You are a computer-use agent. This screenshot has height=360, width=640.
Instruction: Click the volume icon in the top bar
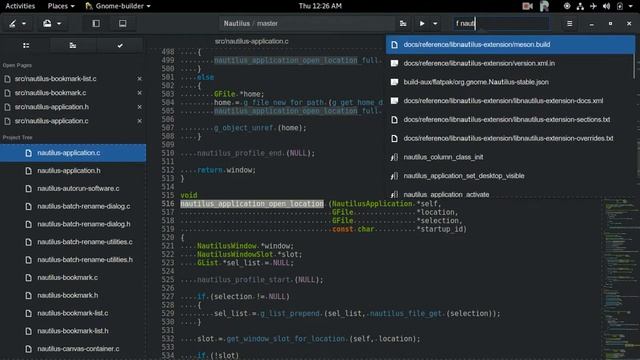tap(607, 6)
